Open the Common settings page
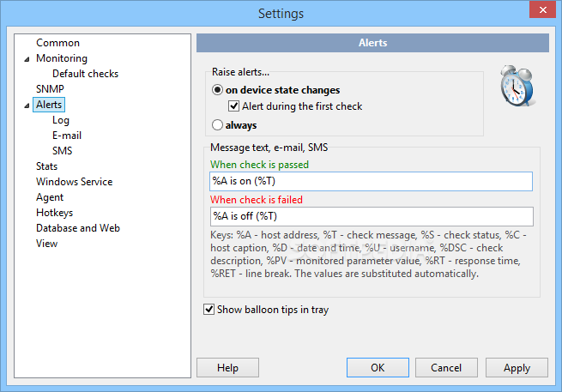Image resolution: width=562 pixels, height=392 pixels. (57, 43)
